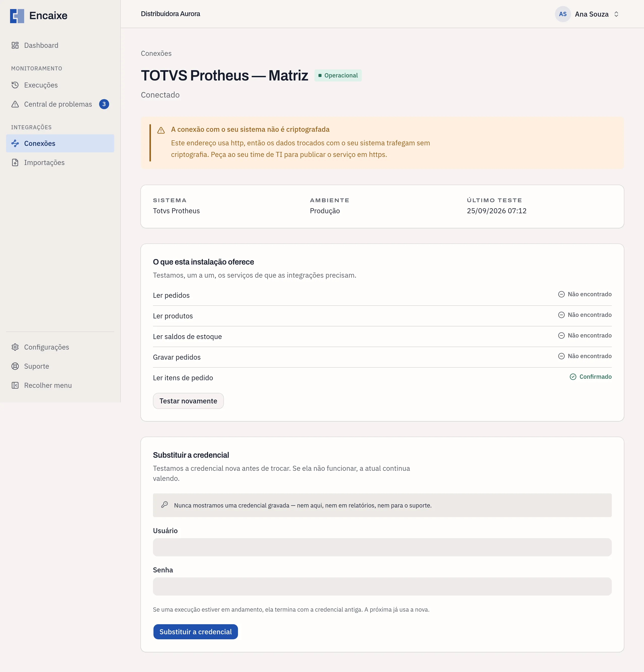Screen dimensions: 644x672
Task: Open Dashboard in the sidebar
Action: pyautogui.click(x=60, y=45)
